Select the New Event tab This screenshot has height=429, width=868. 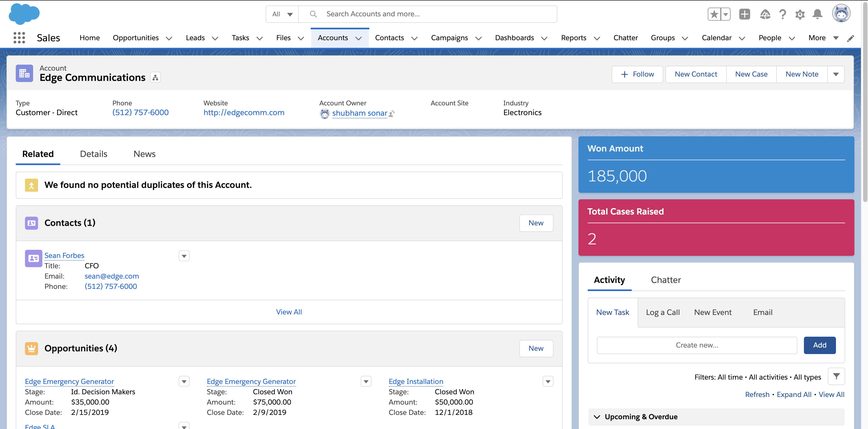click(x=713, y=313)
